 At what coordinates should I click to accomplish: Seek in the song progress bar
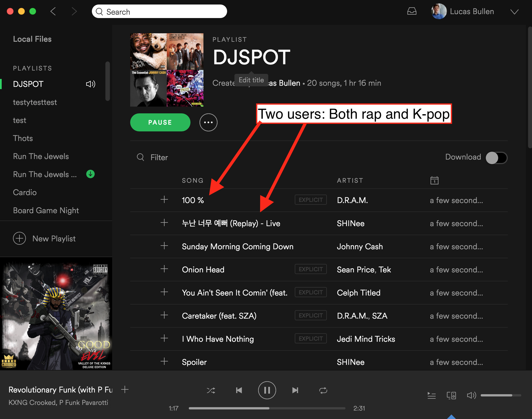(267, 408)
